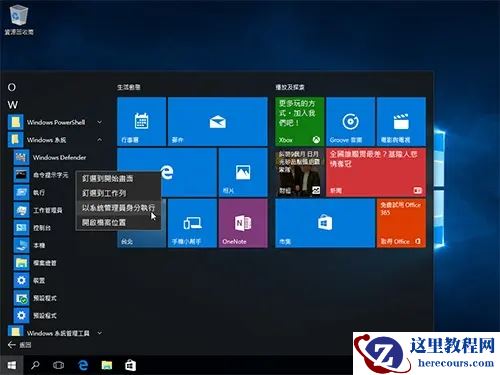
Task: Click the 生活速覽 tile group heading
Action: pyautogui.click(x=129, y=87)
